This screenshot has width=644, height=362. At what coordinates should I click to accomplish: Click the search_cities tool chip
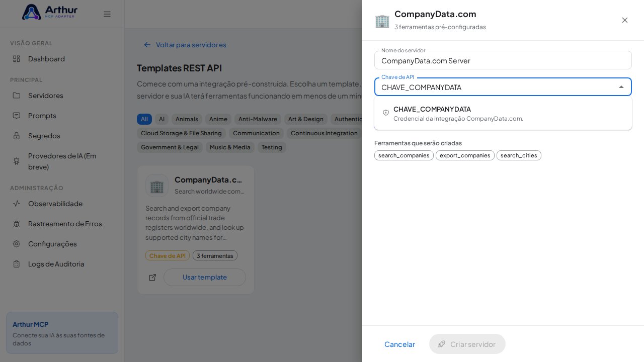(519, 155)
